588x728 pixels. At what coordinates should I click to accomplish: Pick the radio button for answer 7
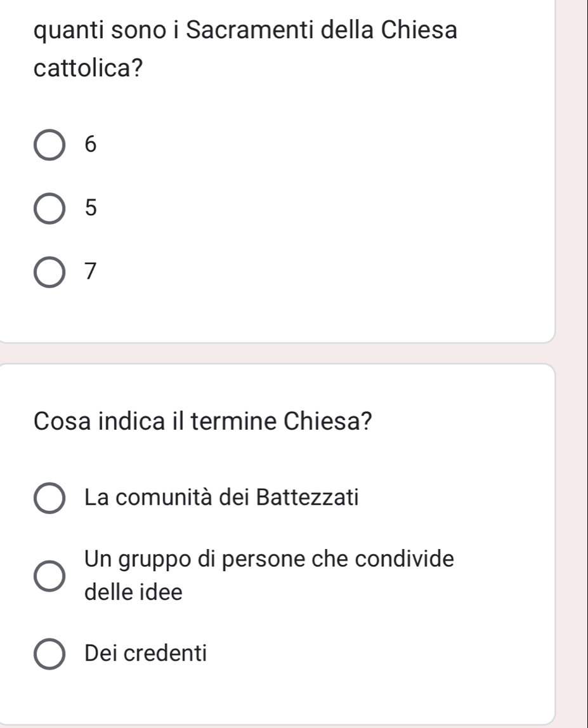[x=50, y=272]
